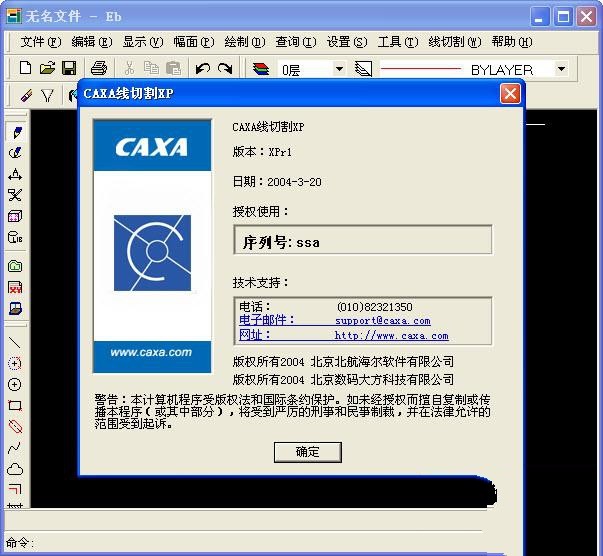Image resolution: width=603 pixels, height=556 pixels.
Task: Click the Paste clipboard icon
Action: pyautogui.click(x=173, y=68)
